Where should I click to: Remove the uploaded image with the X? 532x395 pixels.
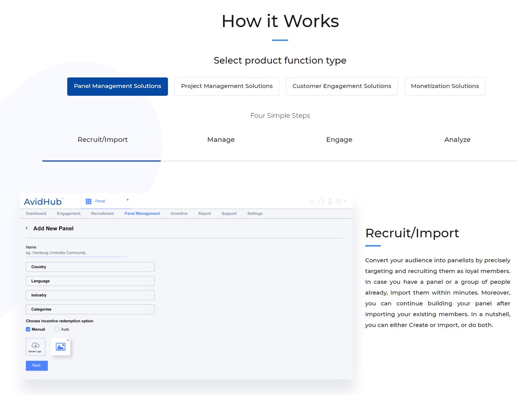click(x=68, y=340)
